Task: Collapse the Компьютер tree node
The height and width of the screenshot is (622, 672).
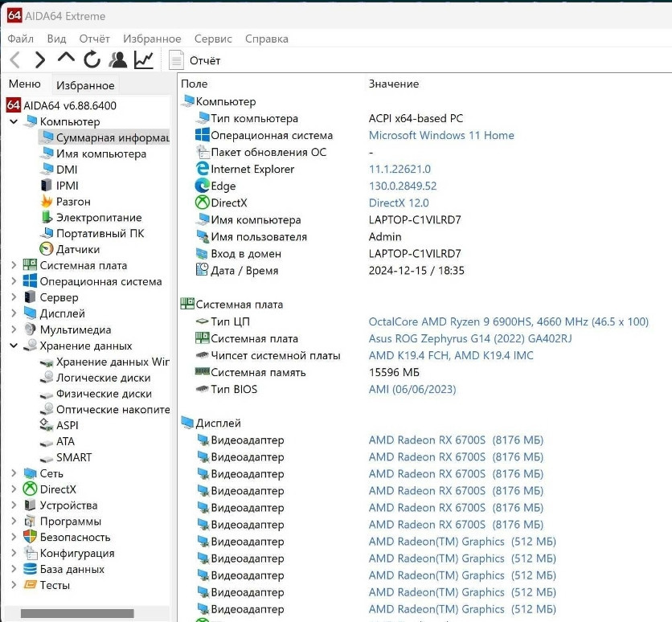Action: (14, 121)
